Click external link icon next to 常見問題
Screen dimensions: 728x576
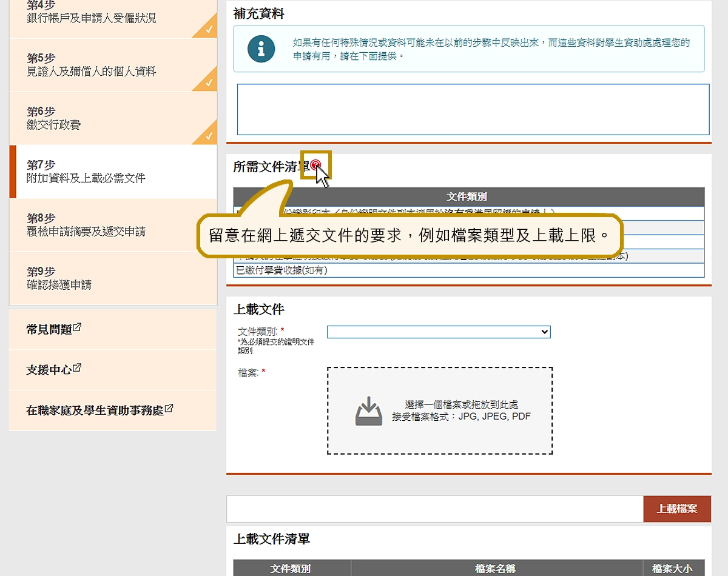coord(77,328)
